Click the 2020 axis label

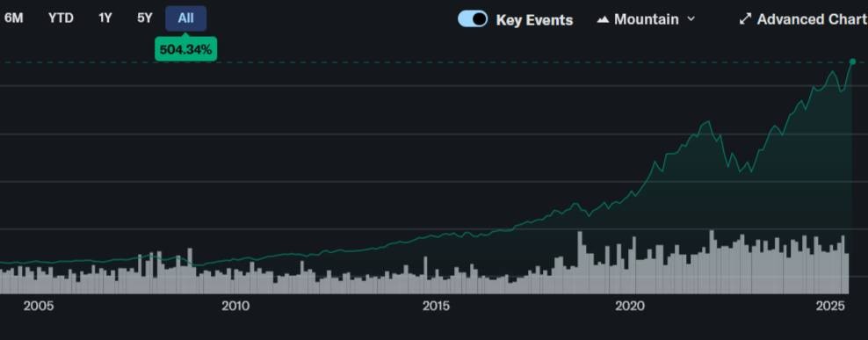click(630, 307)
